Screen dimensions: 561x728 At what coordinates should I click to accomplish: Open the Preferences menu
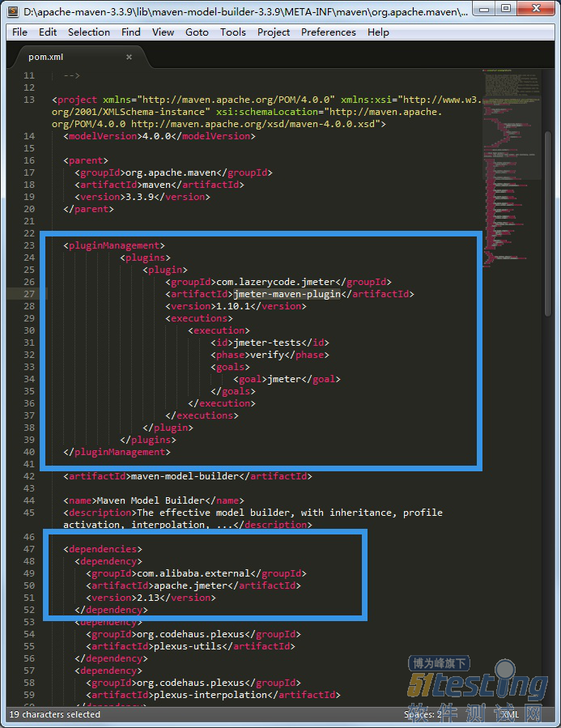coord(328,32)
